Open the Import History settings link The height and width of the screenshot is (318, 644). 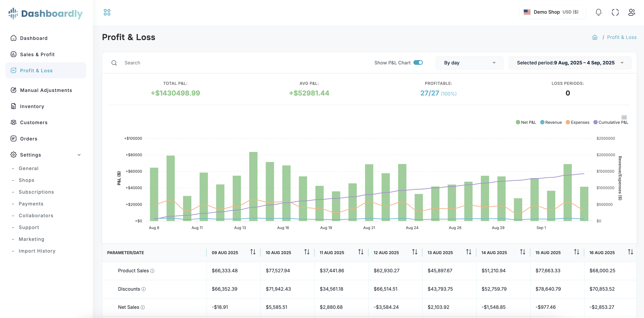tap(37, 251)
